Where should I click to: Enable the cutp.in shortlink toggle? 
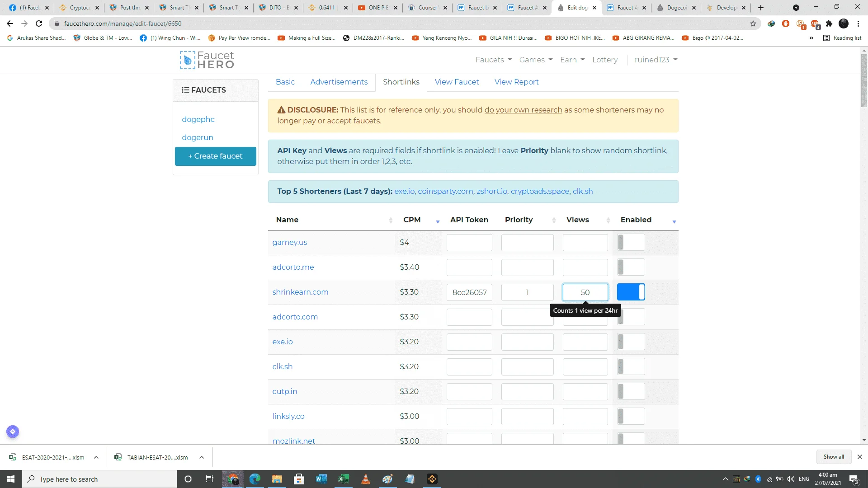[x=631, y=392]
